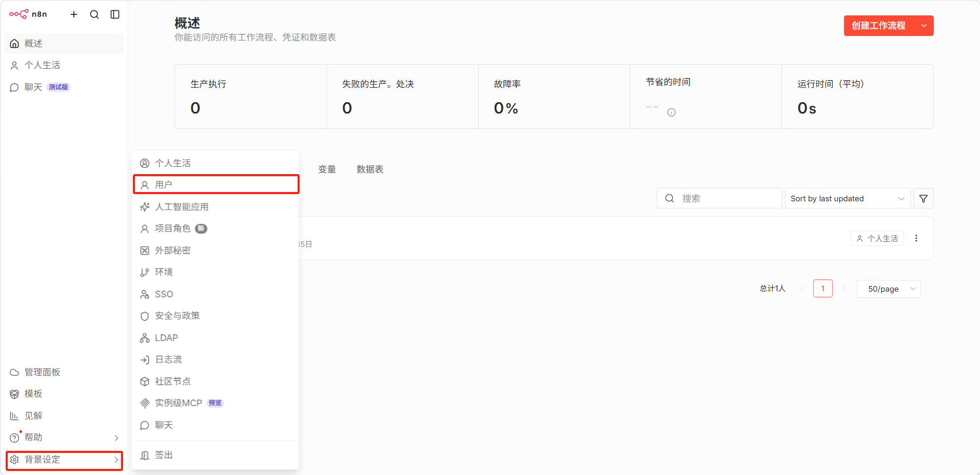Image resolution: width=980 pixels, height=475 pixels.
Task: Switch to the 数据表 tab
Action: [370, 169]
